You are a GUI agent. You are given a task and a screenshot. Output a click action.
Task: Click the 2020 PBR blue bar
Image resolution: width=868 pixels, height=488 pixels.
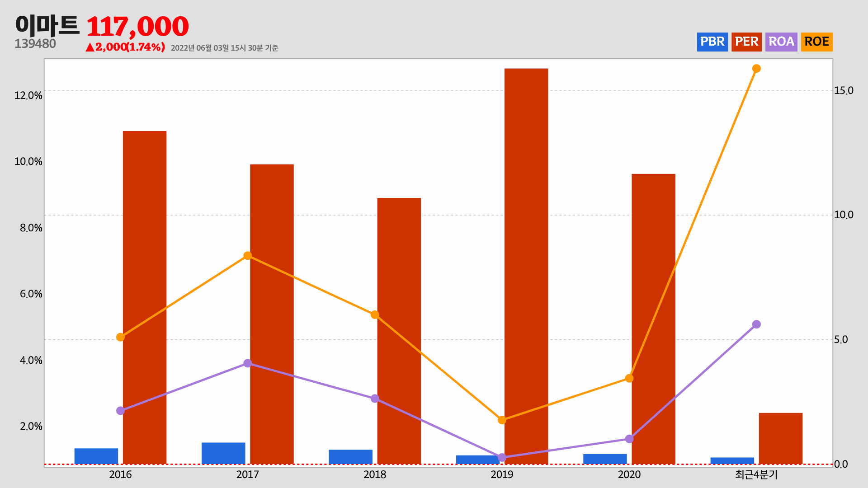(x=605, y=459)
